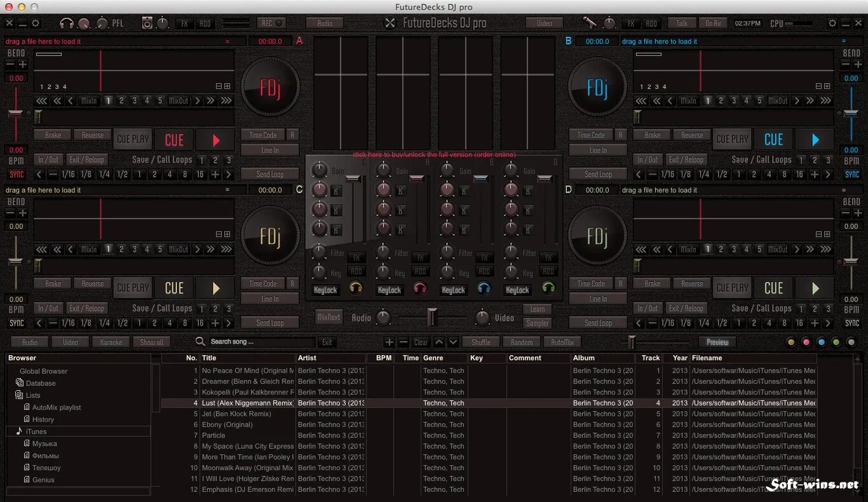Click the AutoMix button
Viewport: 868px width, 502px height.
(562, 342)
